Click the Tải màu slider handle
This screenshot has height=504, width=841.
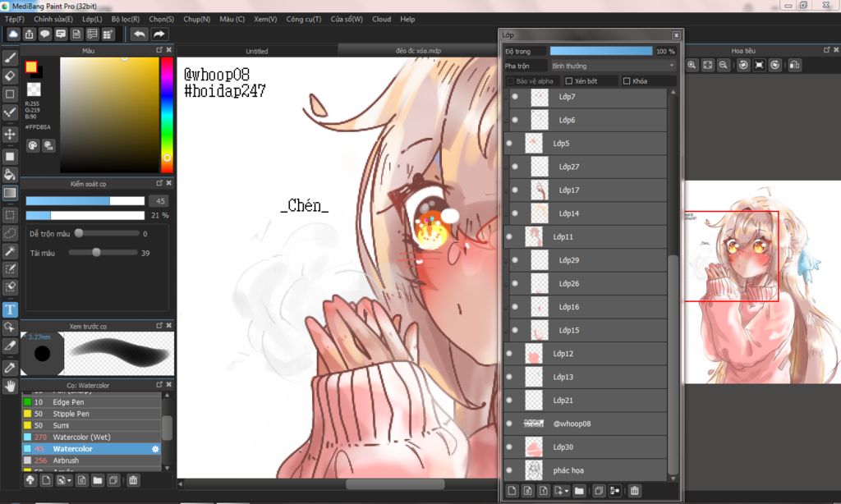coord(96,252)
